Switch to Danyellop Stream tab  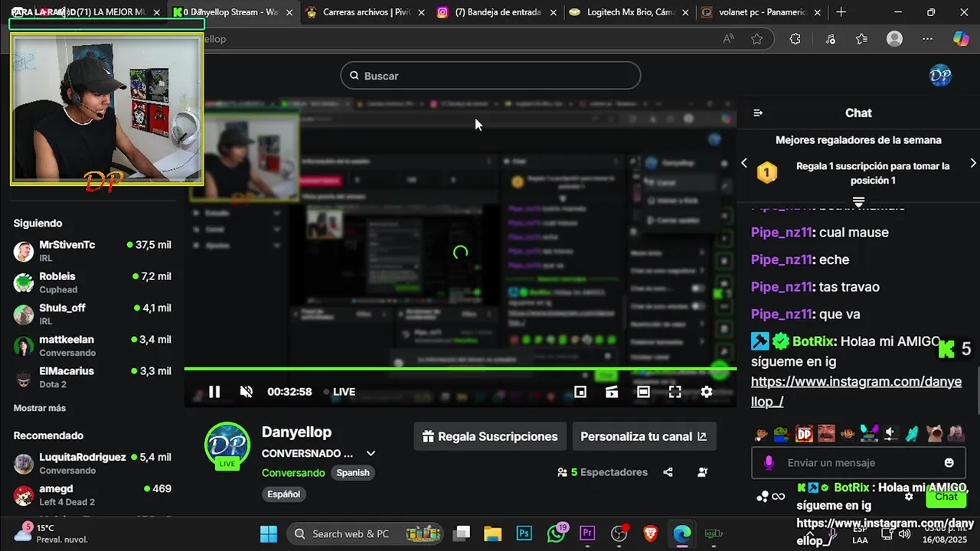click(x=232, y=12)
